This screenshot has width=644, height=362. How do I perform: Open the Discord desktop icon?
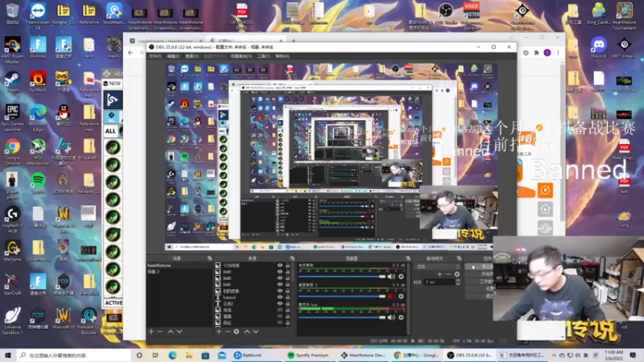[x=599, y=48]
